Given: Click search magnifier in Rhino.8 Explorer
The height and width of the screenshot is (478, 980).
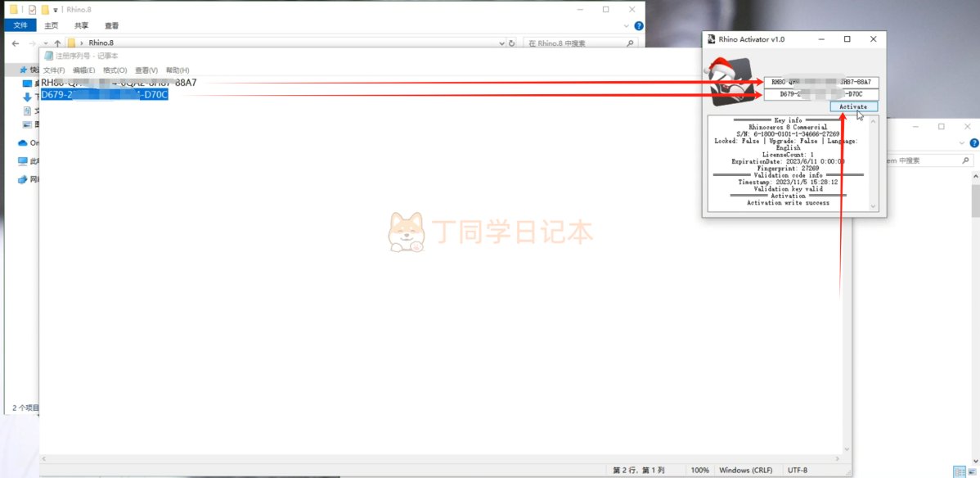Looking at the screenshot, I should point(629,43).
